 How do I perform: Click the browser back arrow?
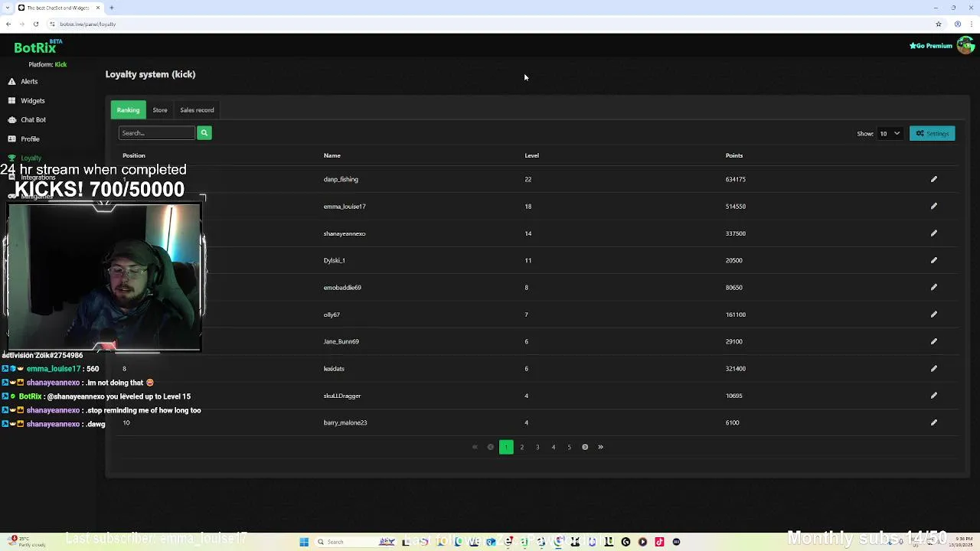[x=8, y=24]
